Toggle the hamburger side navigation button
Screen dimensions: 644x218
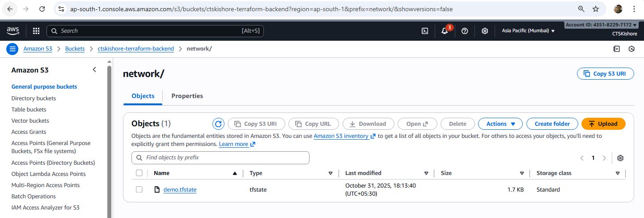[12, 49]
